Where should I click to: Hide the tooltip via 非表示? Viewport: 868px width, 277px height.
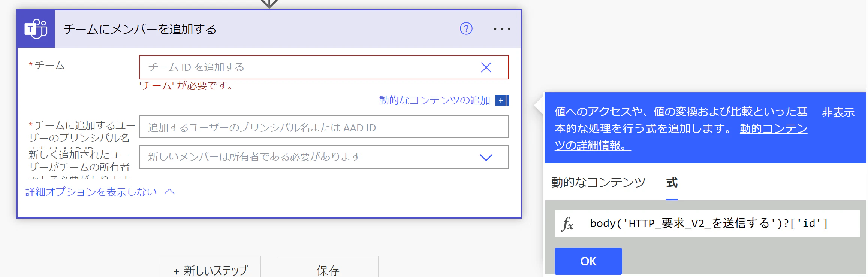[x=838, y=112]
